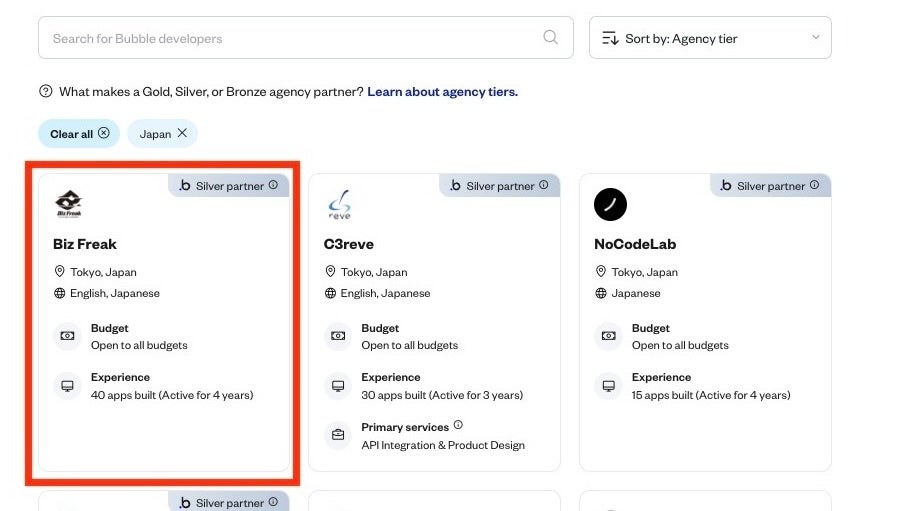Click the Silver partner badge on NoCodeLab card

click(770, 186)
